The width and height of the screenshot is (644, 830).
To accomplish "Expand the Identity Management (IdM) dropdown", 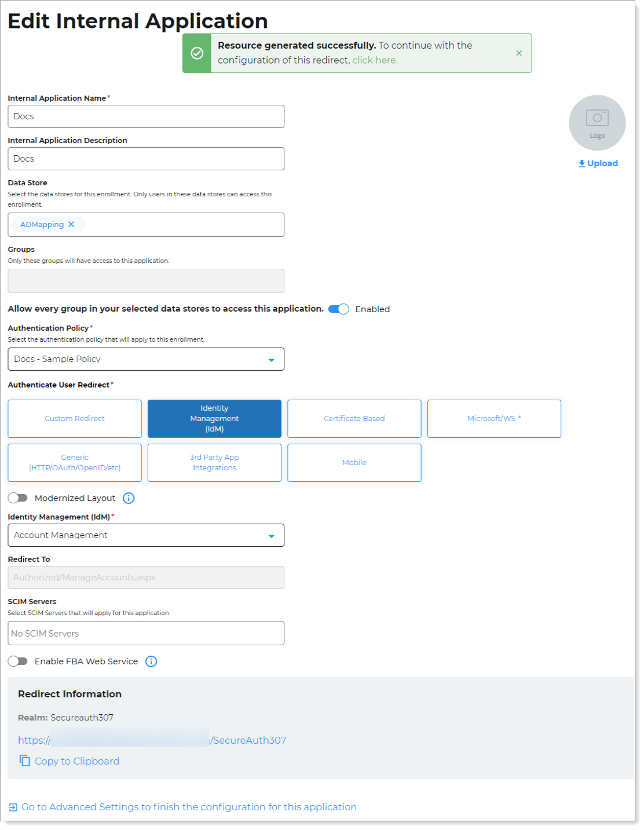I will (146, 535).
